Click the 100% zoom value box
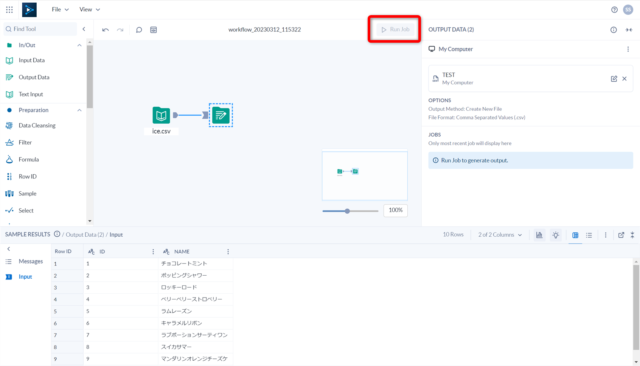The width and height of the screenshot is (640, 366). point(396,210)
